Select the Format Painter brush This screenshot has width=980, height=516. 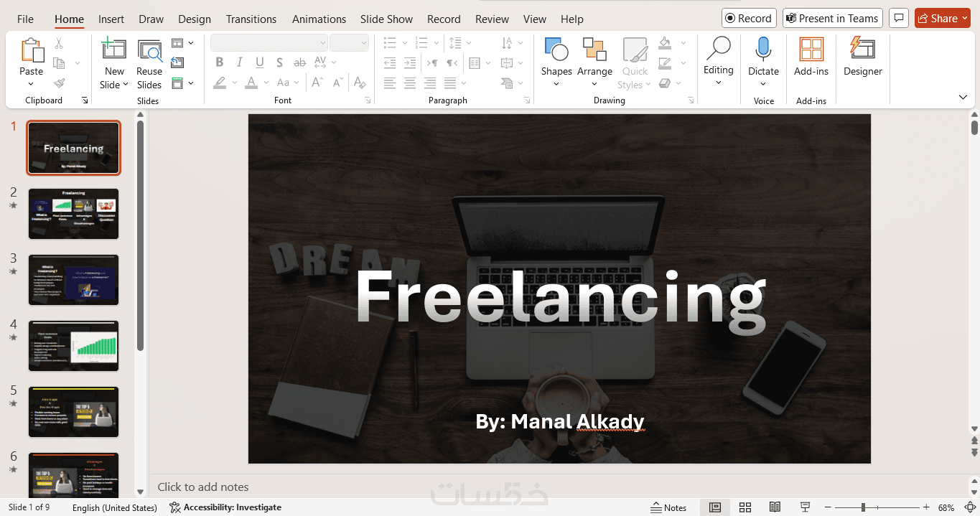(59, 83)
